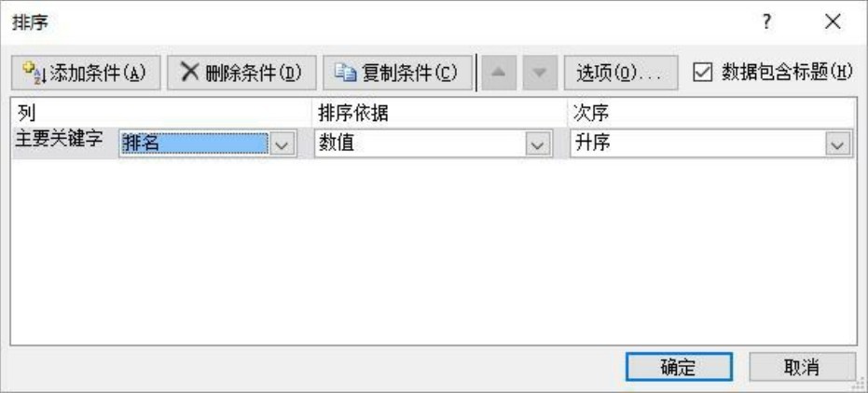Click the 复制条件 (Copy Condition) button
The height and width of the screenshot is (393, 868).
[397, 73]
